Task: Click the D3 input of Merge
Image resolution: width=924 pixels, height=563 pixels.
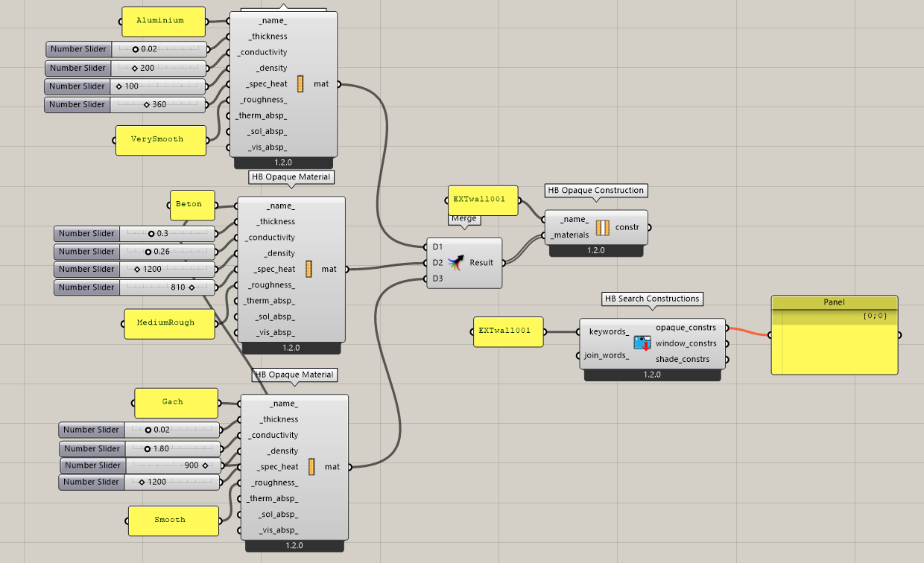Action: click(x=437, y=279)
